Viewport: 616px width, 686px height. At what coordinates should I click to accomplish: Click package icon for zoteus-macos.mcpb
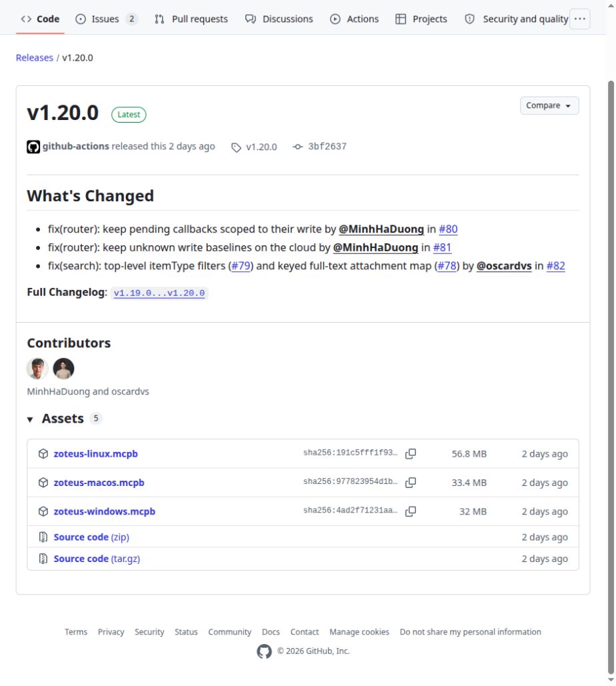pyautogui.click(x=43, y=483)
